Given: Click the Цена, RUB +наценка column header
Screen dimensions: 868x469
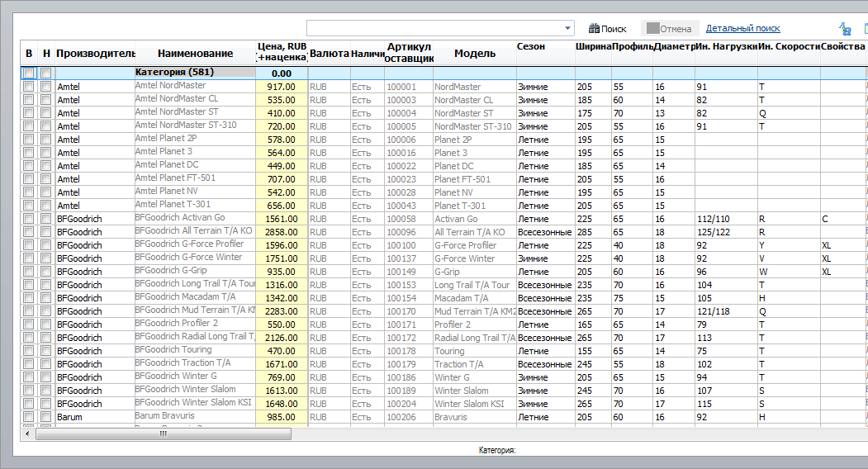Looking at the screenshot, I should [282, 52].
